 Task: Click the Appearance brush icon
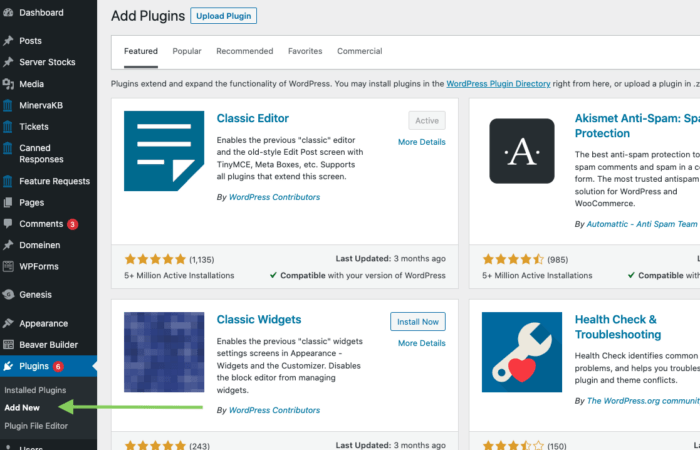(9, 323)
